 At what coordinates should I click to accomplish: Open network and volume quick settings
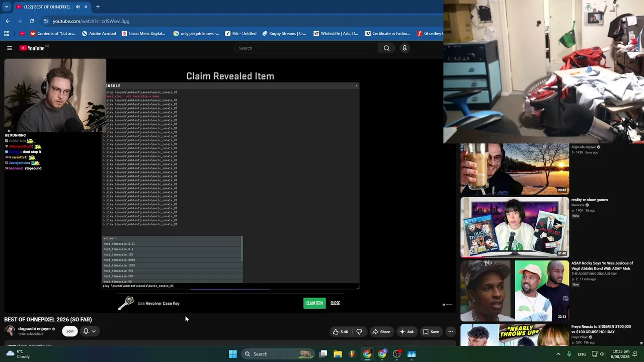[598, 354]
